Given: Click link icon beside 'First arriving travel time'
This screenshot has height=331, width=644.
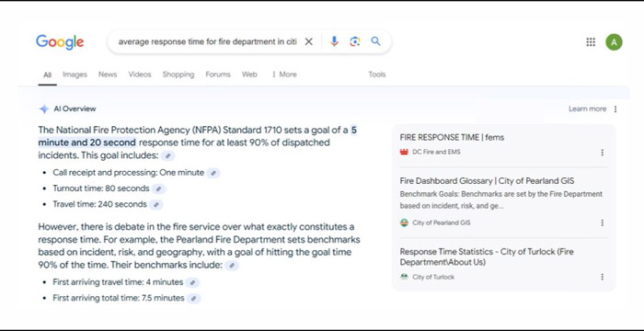Looking at the screenshot, I should coord(192,282).
